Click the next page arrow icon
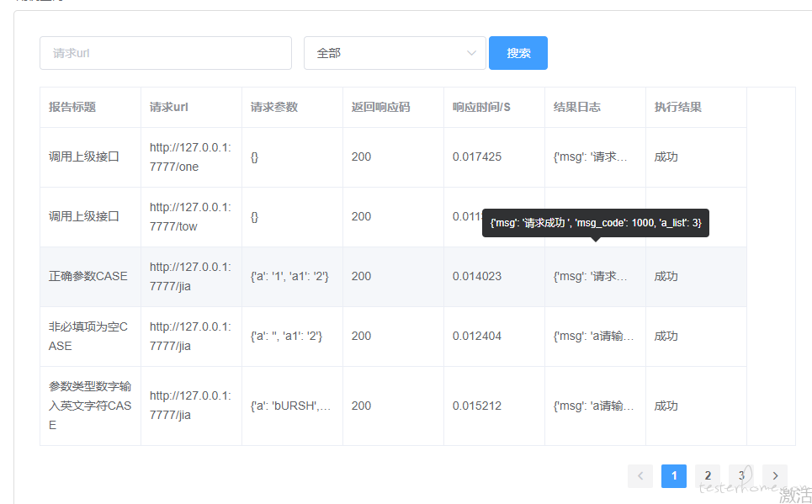 click(775, 476)
